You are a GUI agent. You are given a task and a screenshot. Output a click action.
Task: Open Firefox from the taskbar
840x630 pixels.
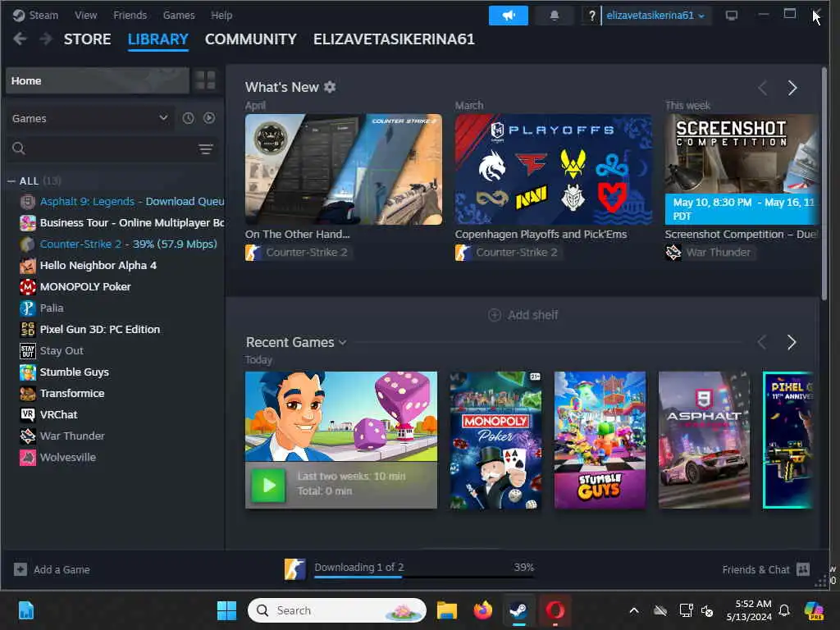tap(482, 610)
